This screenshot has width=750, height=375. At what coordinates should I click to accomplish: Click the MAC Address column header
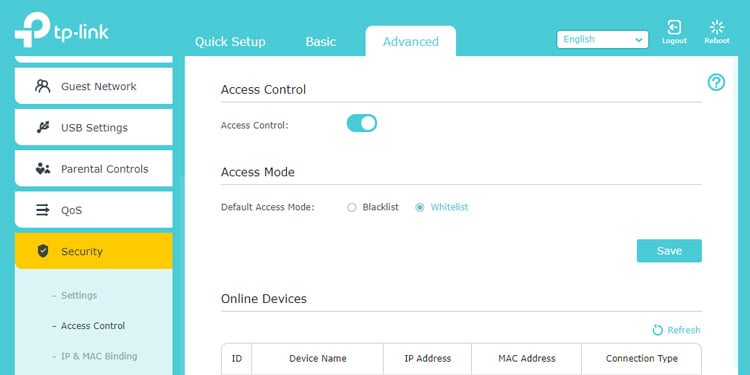pos(527,358)
